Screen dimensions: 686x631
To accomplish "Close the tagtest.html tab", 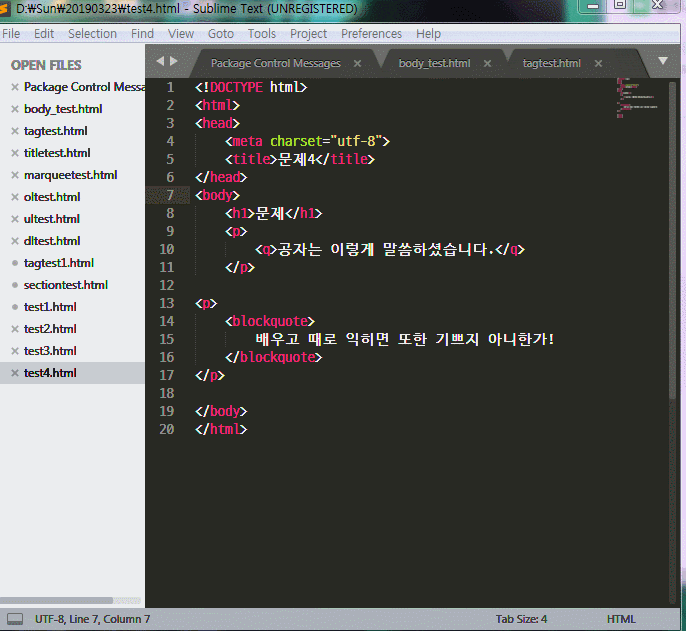I will tap(598, 63).
